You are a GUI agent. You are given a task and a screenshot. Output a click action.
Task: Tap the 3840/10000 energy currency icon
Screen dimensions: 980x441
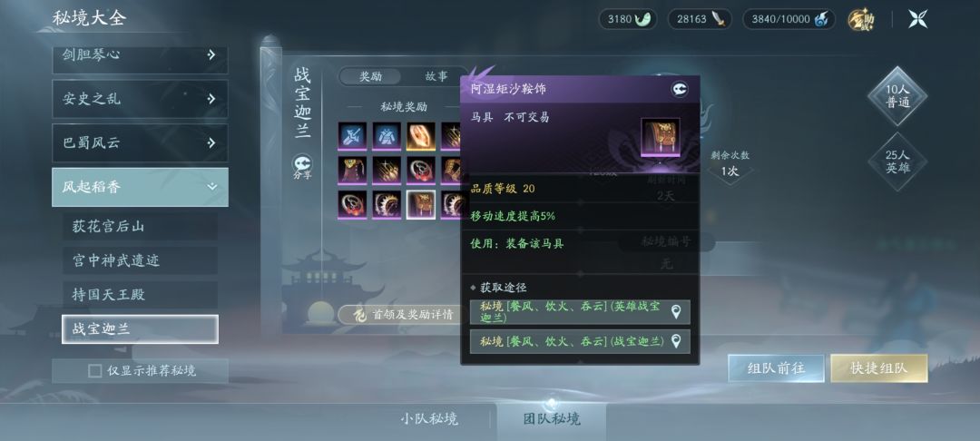click(x=823, y=19)
